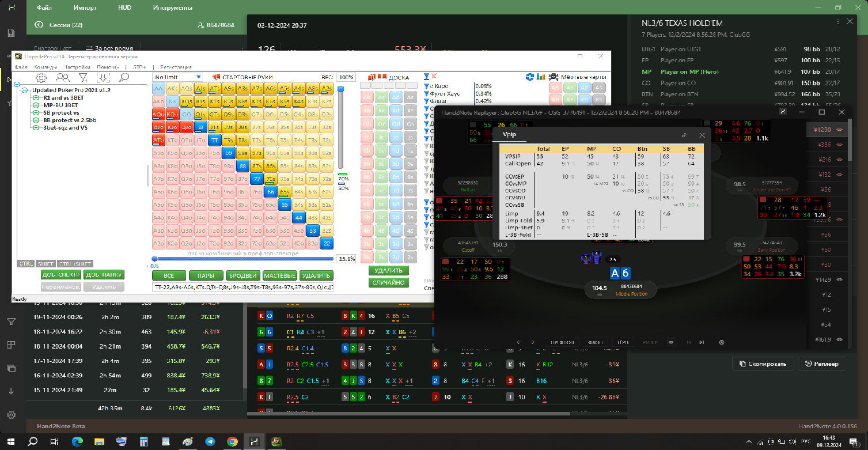The image size is (868, 450).
Task: Click the eye icon next to ¥1429
Action: (839, 279)
